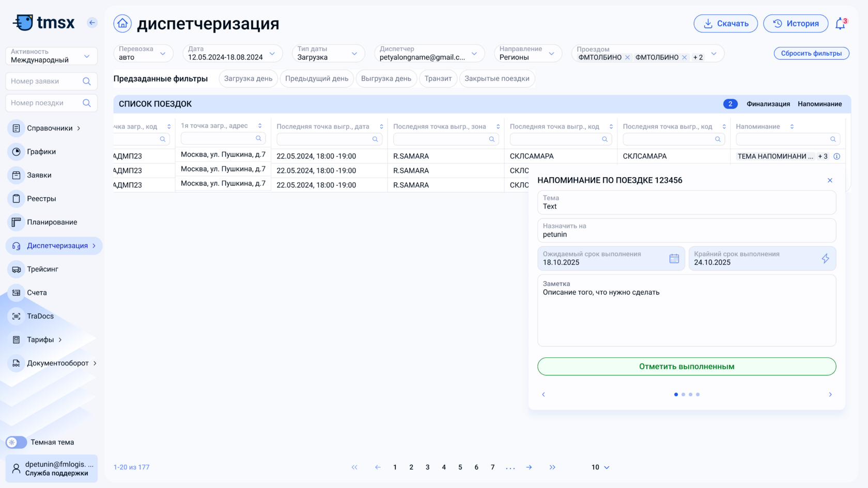The height and width of the screenshot is (488, 868).
Task: Open the Тип даты dropdown
Action: [329, 53]
